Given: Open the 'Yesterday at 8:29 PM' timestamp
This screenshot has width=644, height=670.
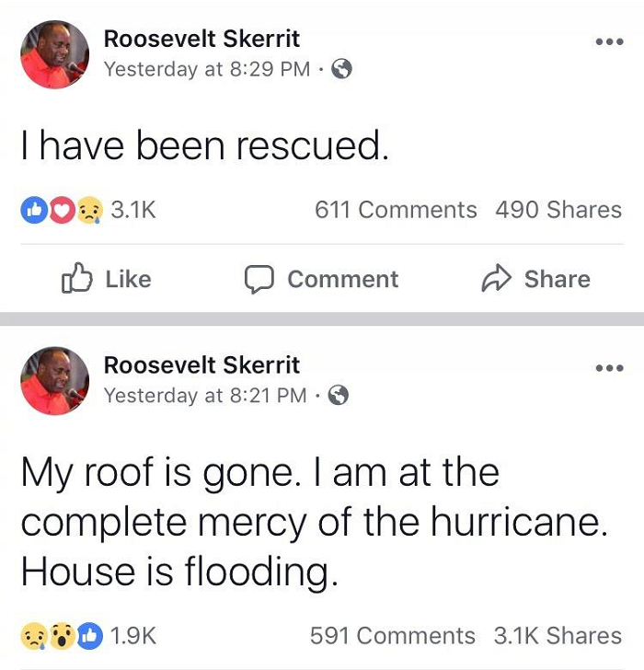Looking at the screenshot, I should (206, 69).
